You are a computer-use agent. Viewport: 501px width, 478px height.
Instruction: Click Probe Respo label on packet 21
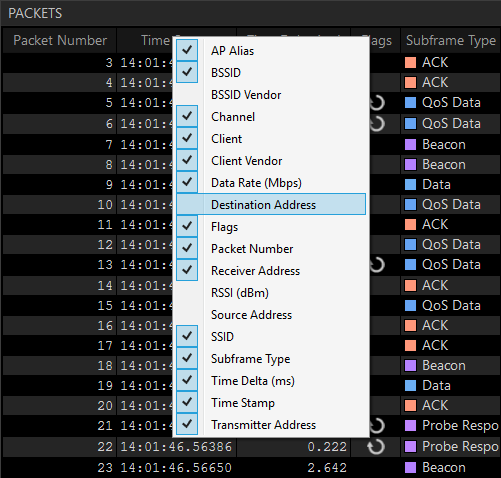(x=460, y=426)
